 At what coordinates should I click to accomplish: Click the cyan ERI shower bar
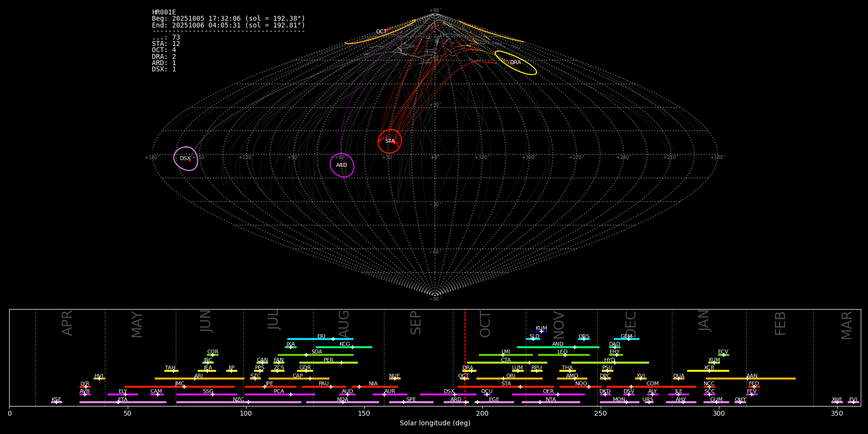tap(320, 339)
